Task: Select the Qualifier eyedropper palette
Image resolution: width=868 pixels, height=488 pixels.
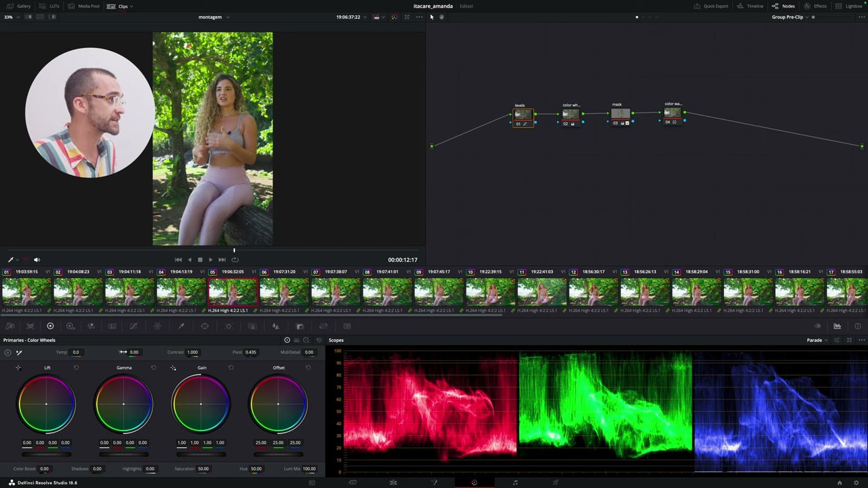Action: 181,326
